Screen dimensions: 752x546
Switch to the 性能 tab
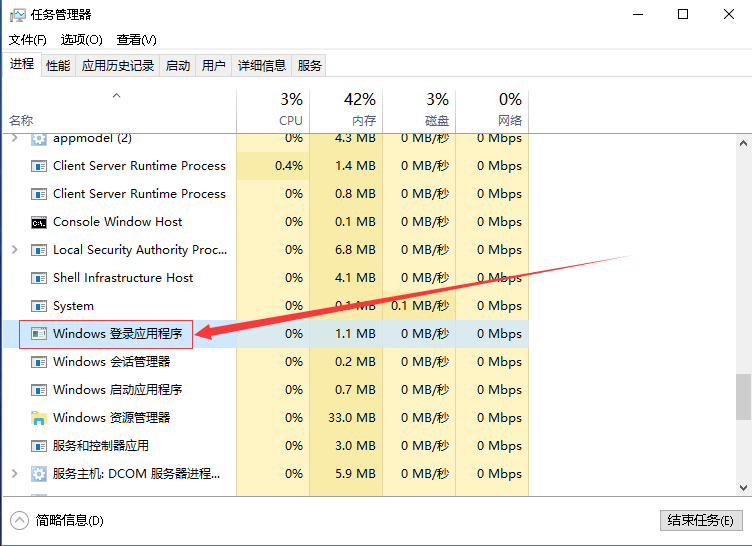click(x=58, y=65)
